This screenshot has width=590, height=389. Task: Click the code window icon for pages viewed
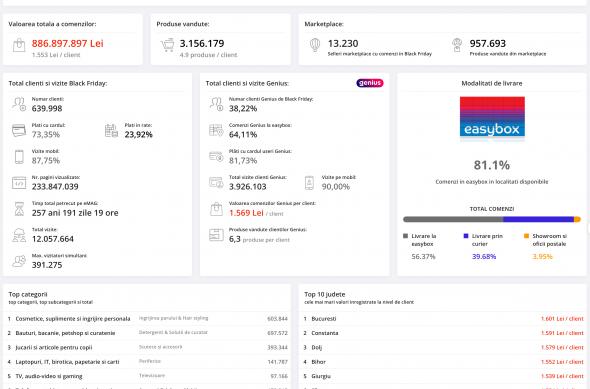point(19,183)
